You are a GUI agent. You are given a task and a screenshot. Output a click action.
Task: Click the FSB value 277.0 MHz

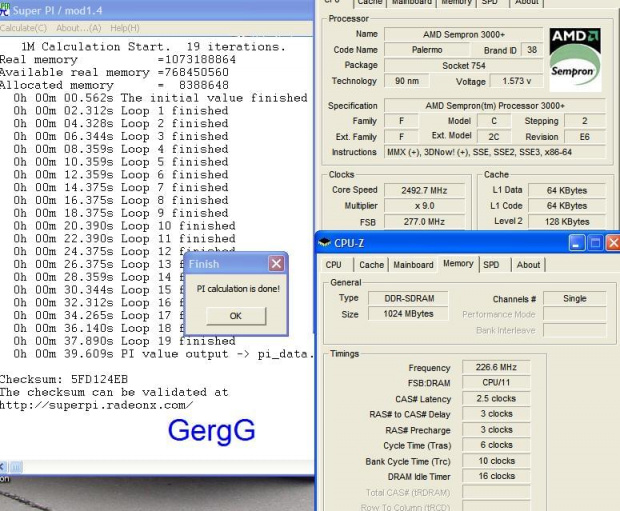424,222
